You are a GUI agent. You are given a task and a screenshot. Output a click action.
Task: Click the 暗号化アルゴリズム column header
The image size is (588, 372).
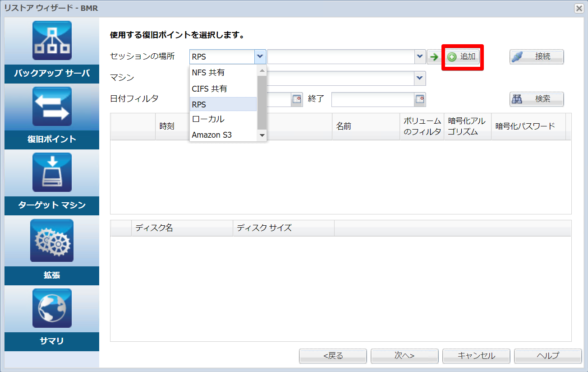(x=467, y=126)
